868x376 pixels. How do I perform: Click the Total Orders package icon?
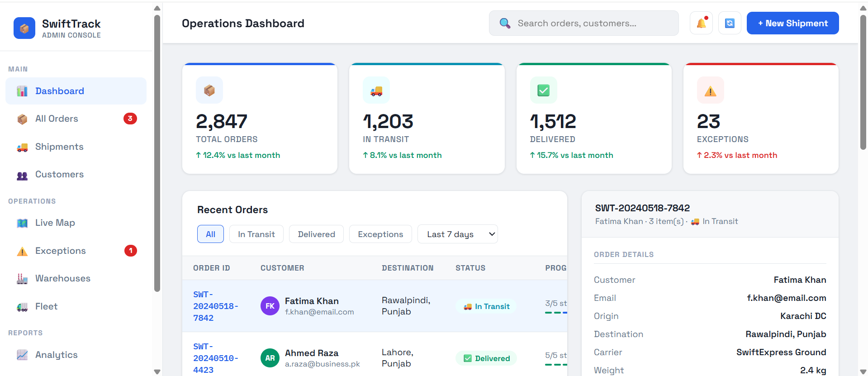209,90
